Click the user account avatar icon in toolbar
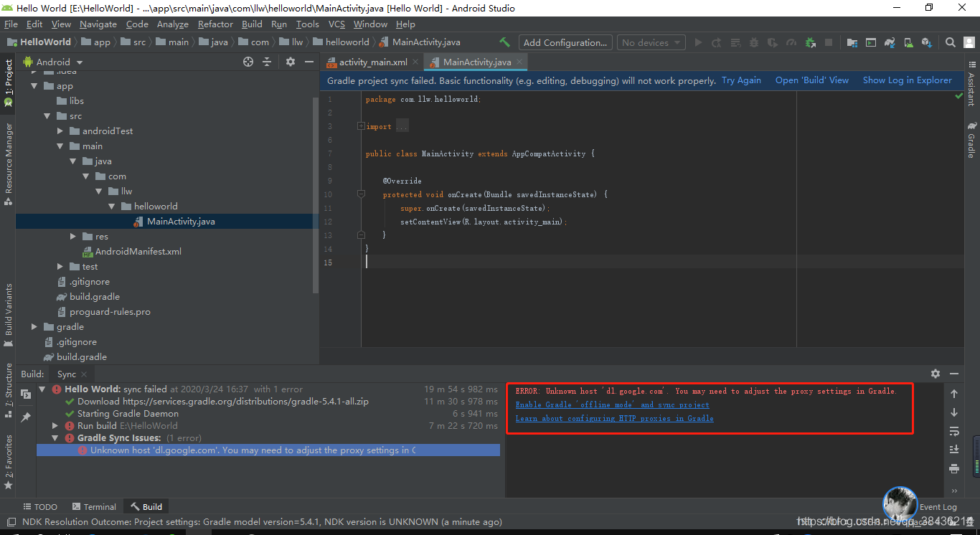This screenshot has height=535, width=980. 969,42
